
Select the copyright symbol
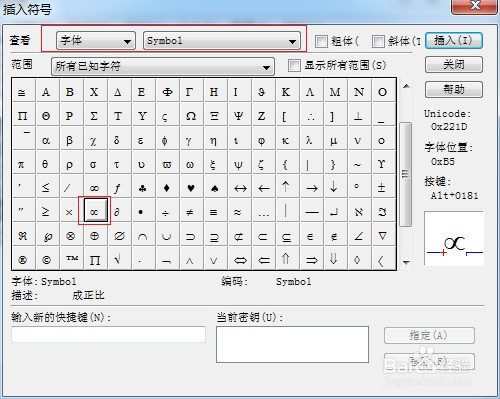coord(46,260)
